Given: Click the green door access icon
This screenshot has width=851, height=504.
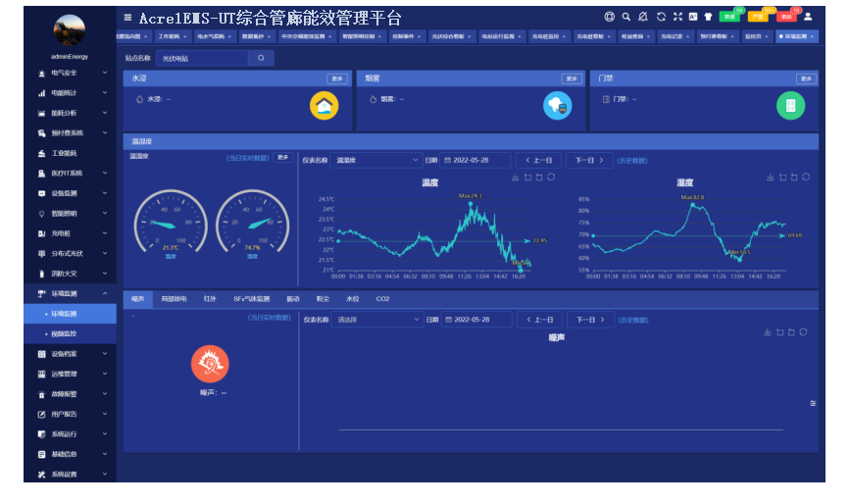Looking at the screenshot, I should (790, 105).
